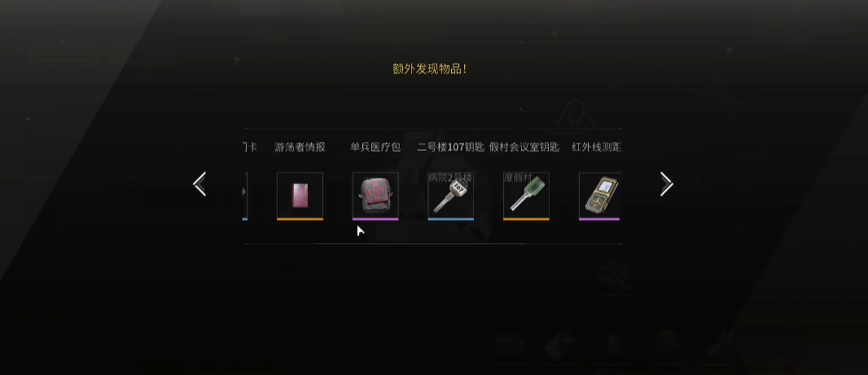Screen dimensions: 868x375
Task: Click purple rarity bar under 单兵医疗包
Action: click(375, 219)
